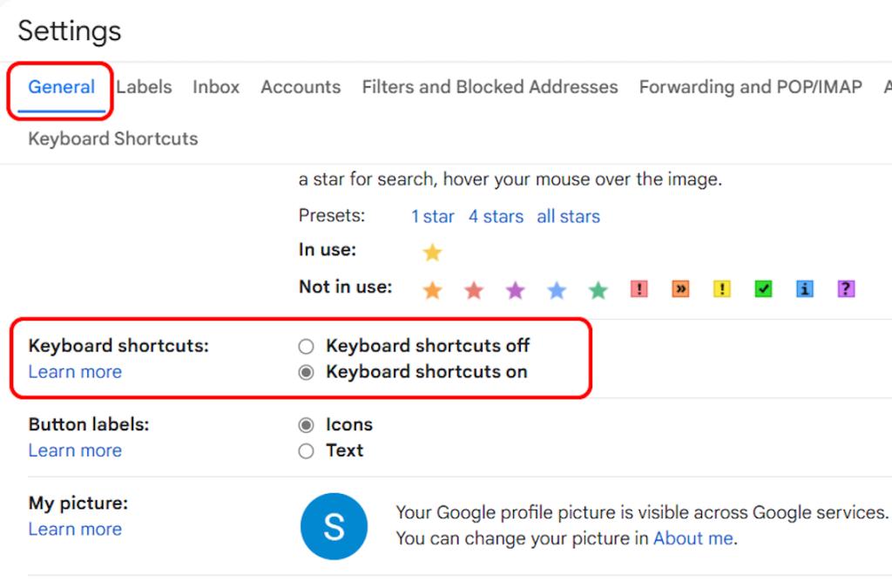Click the blue S profile picture
This screenshot has width=892, height=588.
pyautogui.click(x=334, y=526)
